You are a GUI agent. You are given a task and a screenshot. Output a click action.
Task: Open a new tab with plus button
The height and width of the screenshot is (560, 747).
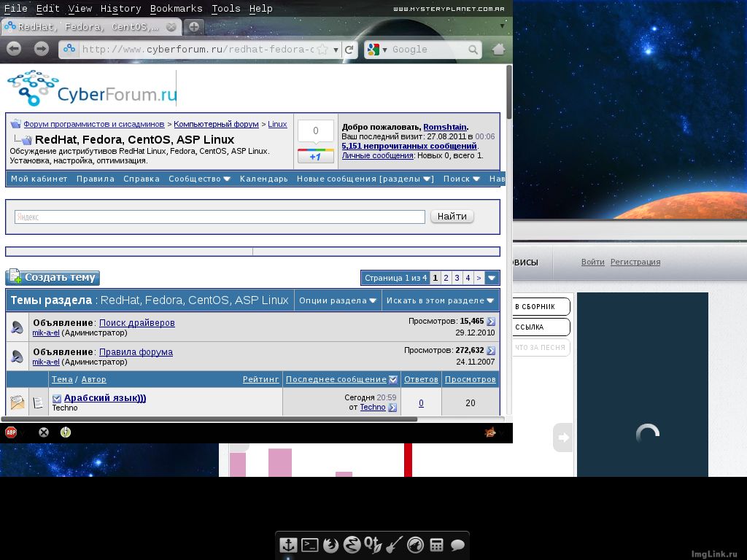click(x=194, y=27)
